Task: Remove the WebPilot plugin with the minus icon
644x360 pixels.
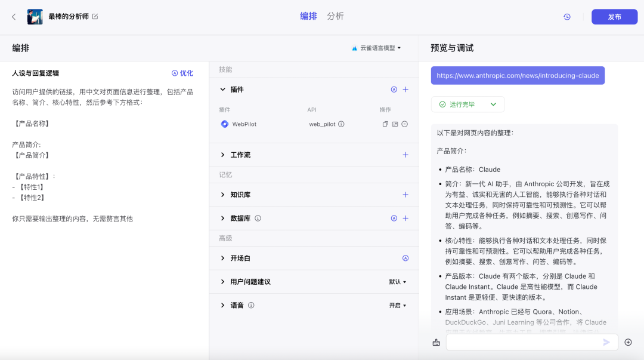Action: click(x=404, y=124)
